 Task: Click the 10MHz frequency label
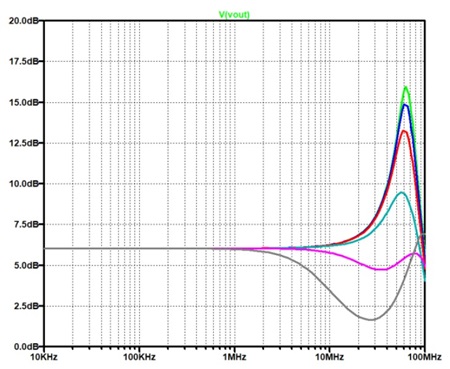tap(330, 357)
